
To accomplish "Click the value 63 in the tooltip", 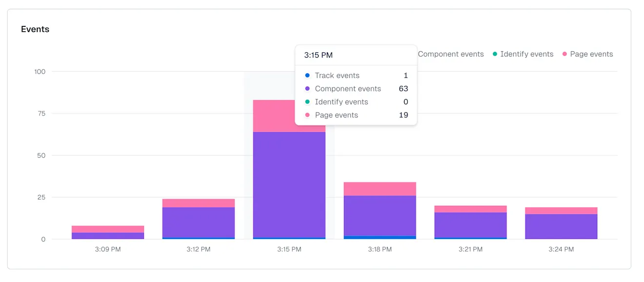I will click(404, 88).
